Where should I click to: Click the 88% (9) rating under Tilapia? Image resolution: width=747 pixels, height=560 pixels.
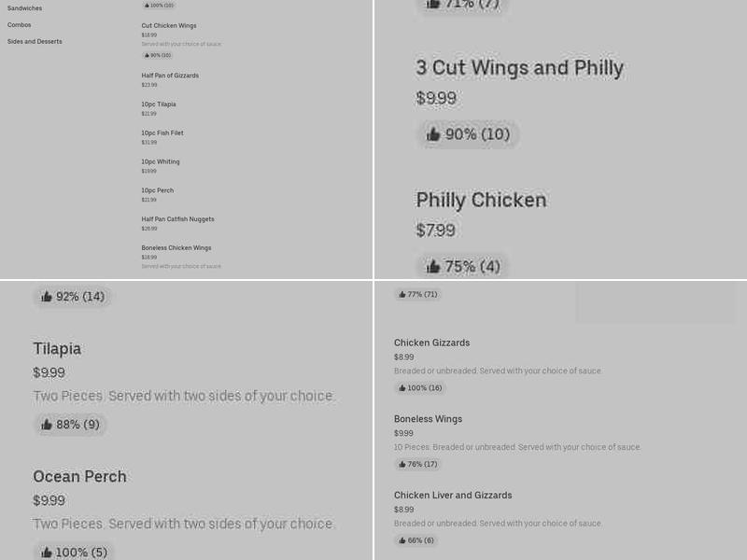click(70, 425)
